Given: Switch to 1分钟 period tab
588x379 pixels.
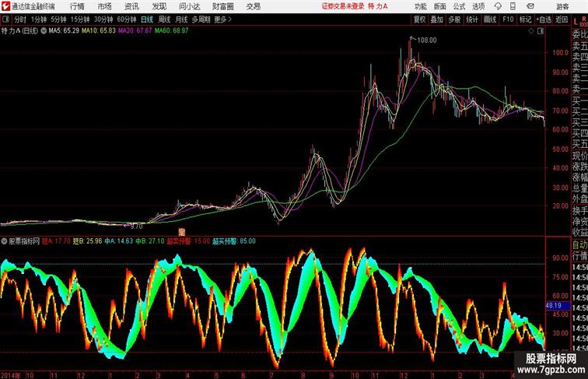Looking at the screenshot, I should pos(39,19).
